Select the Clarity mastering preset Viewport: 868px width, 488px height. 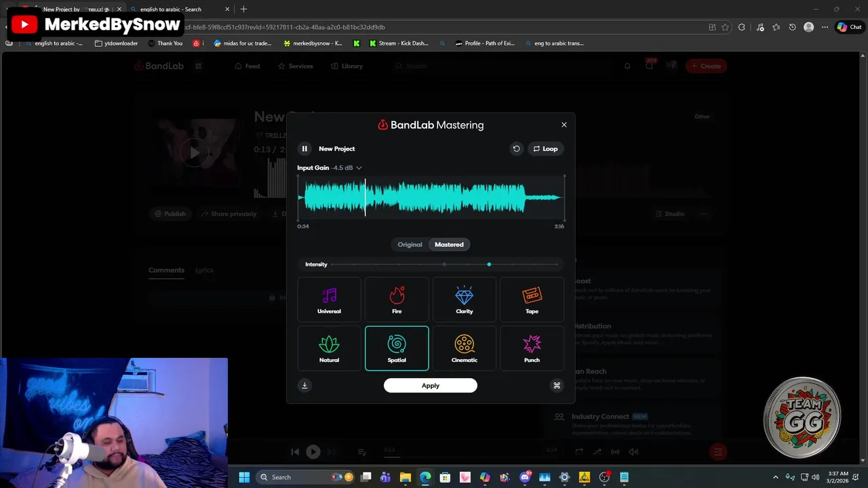point(465,300)
